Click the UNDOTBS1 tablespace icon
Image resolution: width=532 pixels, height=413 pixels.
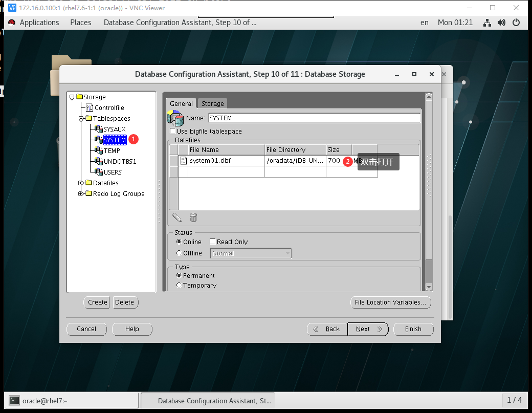(99, 161)
